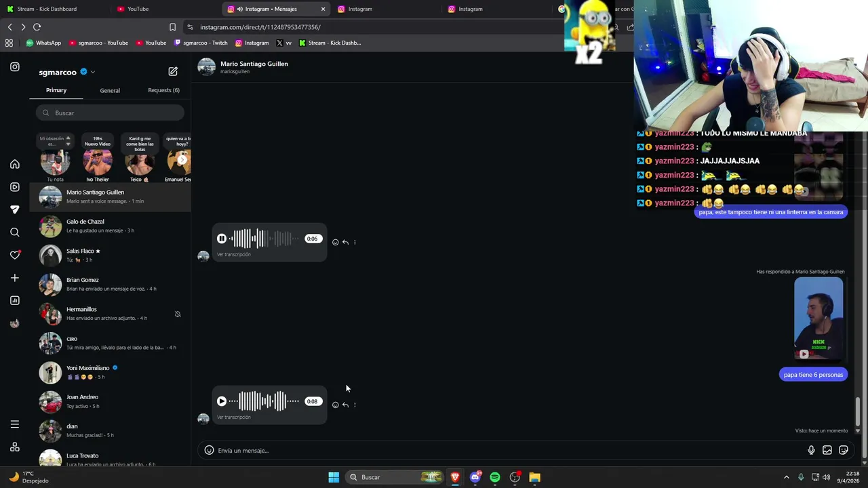Click the browser address bar URL
This screenshot has height=488, width=868.
tap(260, 27)
